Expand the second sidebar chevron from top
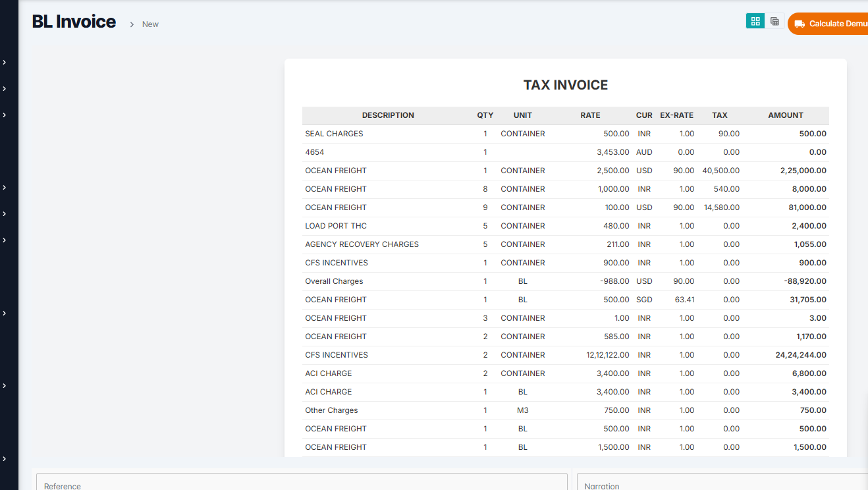868x490 pixels. (5, 88)
